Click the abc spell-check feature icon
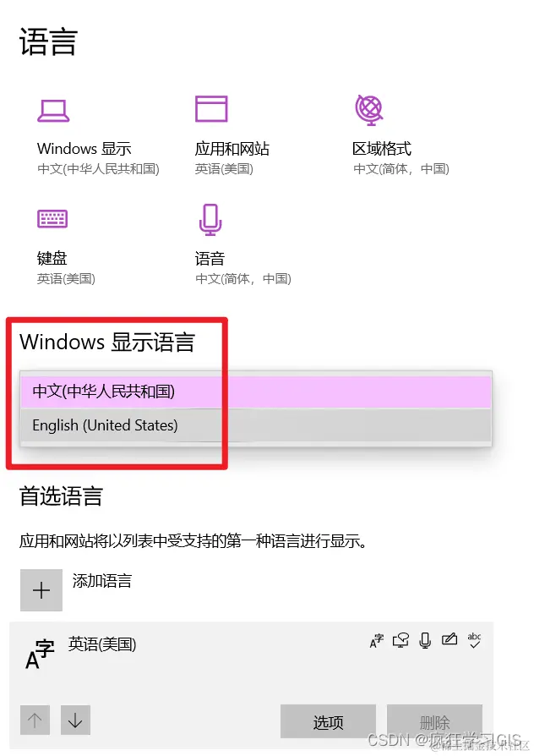 [x=474, y=640]
